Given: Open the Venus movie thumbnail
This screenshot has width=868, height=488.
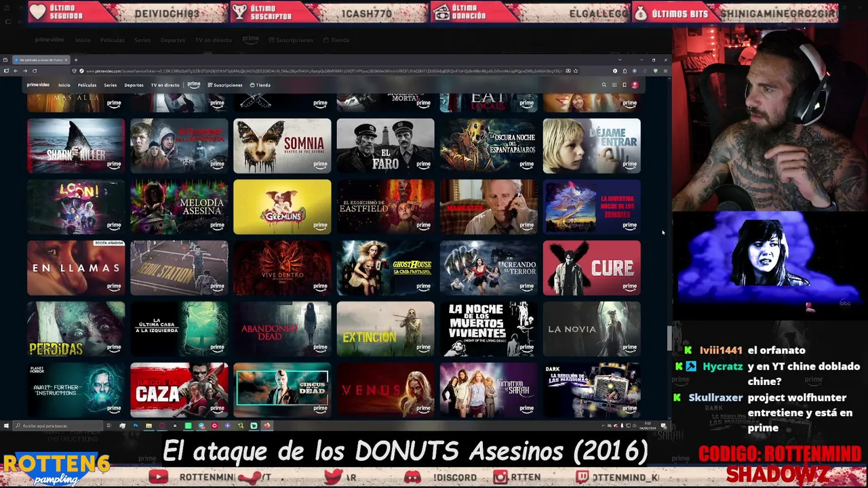Looking at the screenshot, I should point(385,390).
